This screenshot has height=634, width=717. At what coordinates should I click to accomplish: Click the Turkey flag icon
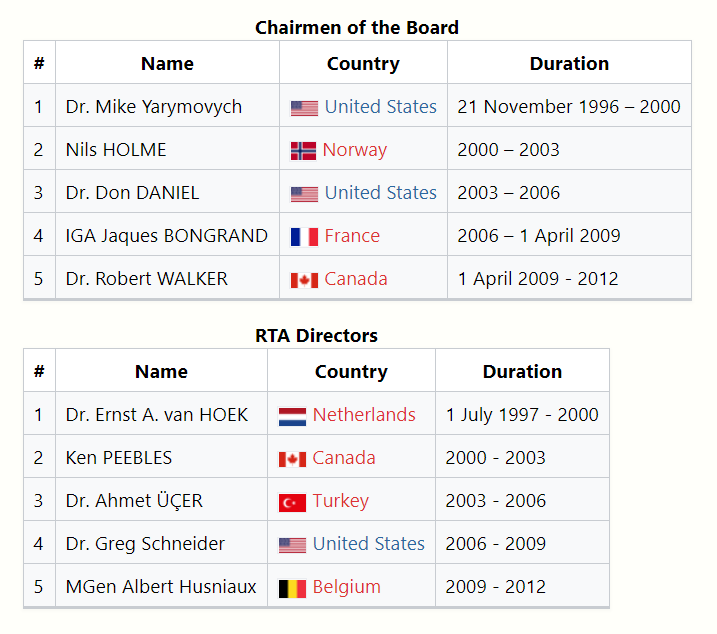[x=292, y=502]
